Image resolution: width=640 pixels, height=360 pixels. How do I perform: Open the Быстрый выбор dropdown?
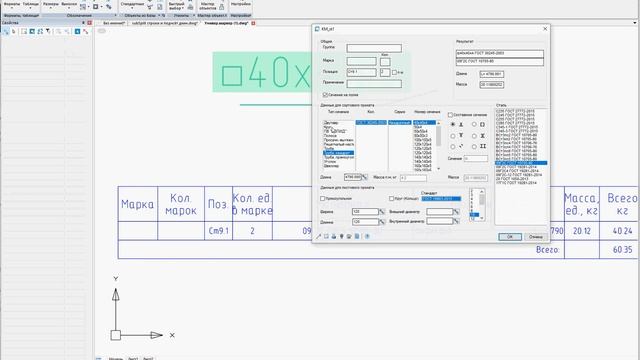click(x=176, y=6)
